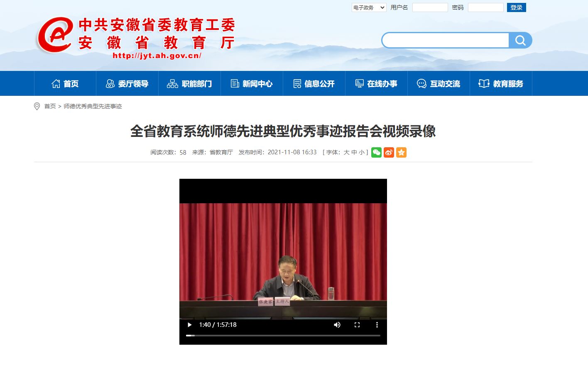Enter fullscreen video mode

(x=357, y=325)
